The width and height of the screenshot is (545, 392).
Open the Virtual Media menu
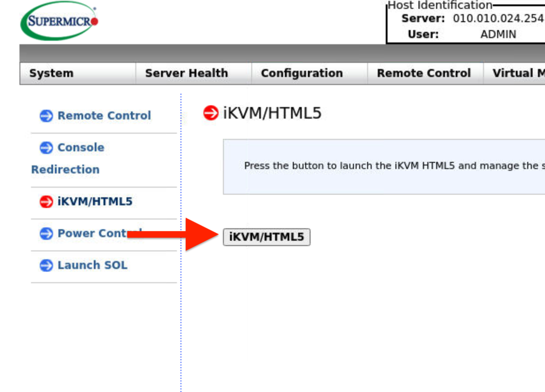tap(518, 73)
